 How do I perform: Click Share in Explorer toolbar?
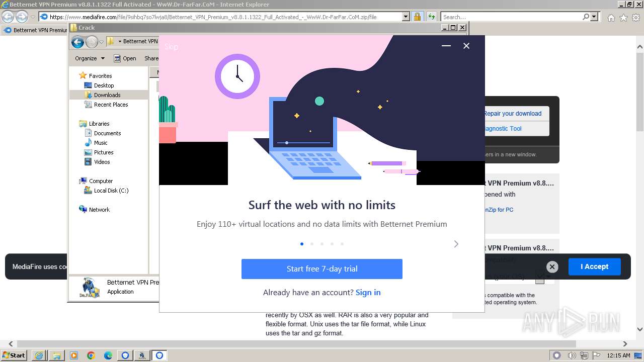151,58
